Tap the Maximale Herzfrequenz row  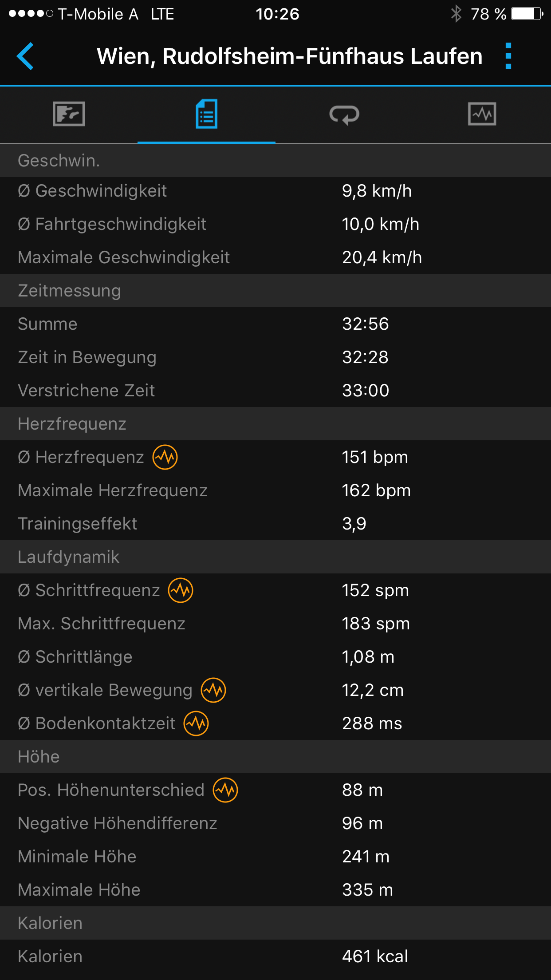pos(275,490)
